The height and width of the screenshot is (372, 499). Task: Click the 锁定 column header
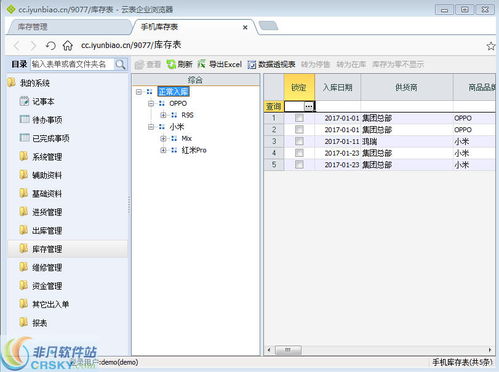299,87
